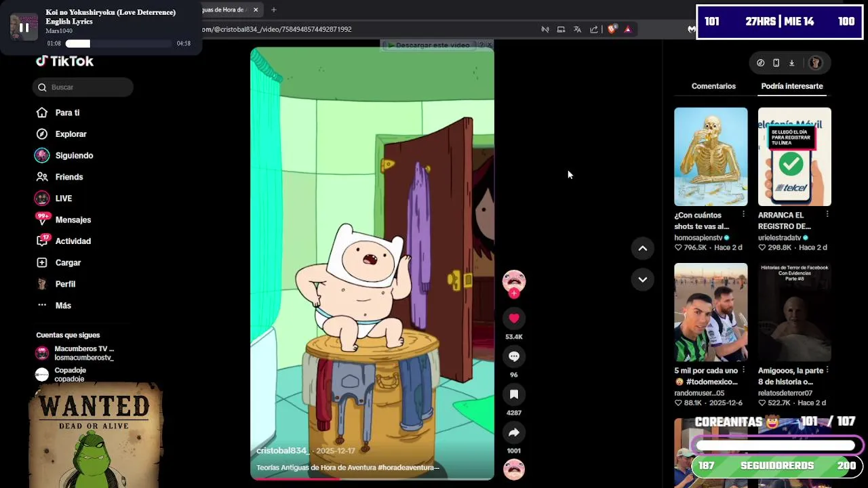Open the desktop app download icon

(x=791, y=63)
